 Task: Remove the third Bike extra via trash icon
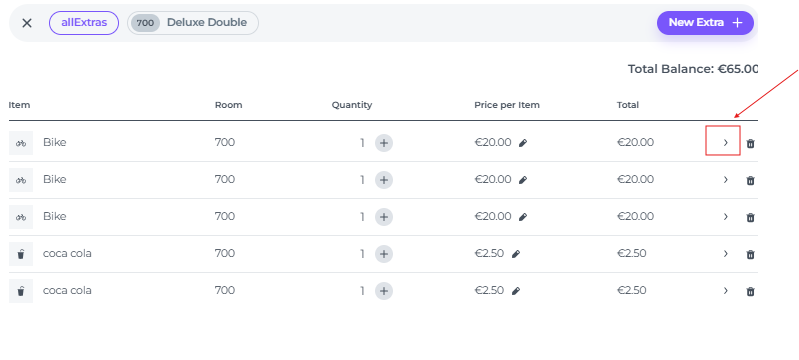click(x=750, y=218)
